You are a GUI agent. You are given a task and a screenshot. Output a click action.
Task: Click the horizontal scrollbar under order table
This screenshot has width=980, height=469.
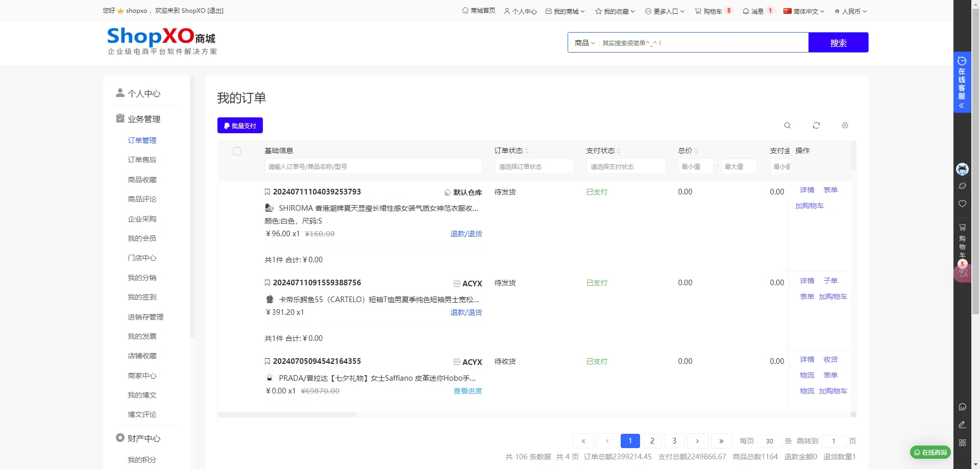(x=287, y=414)
